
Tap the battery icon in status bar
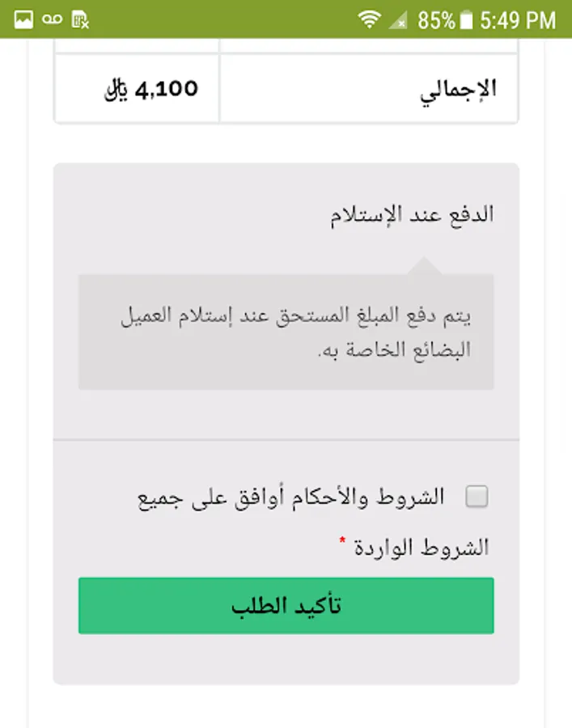[x=466, y=19]
